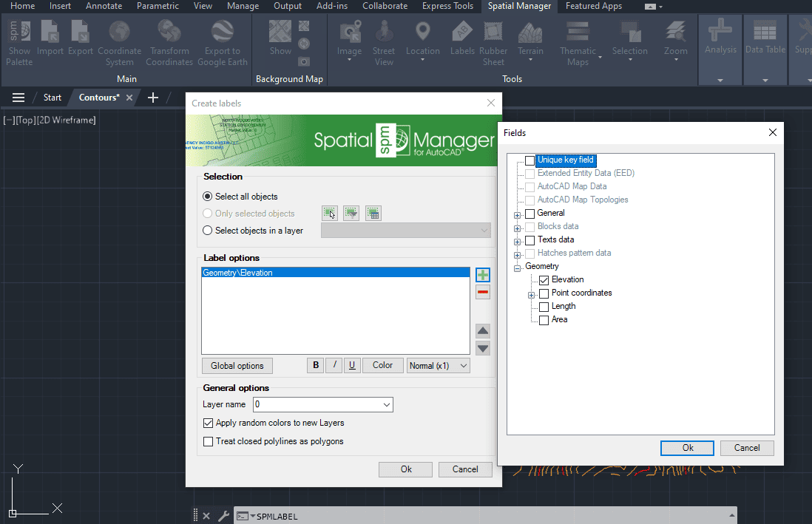This screenshot has width=812, height=524.
Task: Open the Normal (x1) size dropdown
Action: pos(438,366)
